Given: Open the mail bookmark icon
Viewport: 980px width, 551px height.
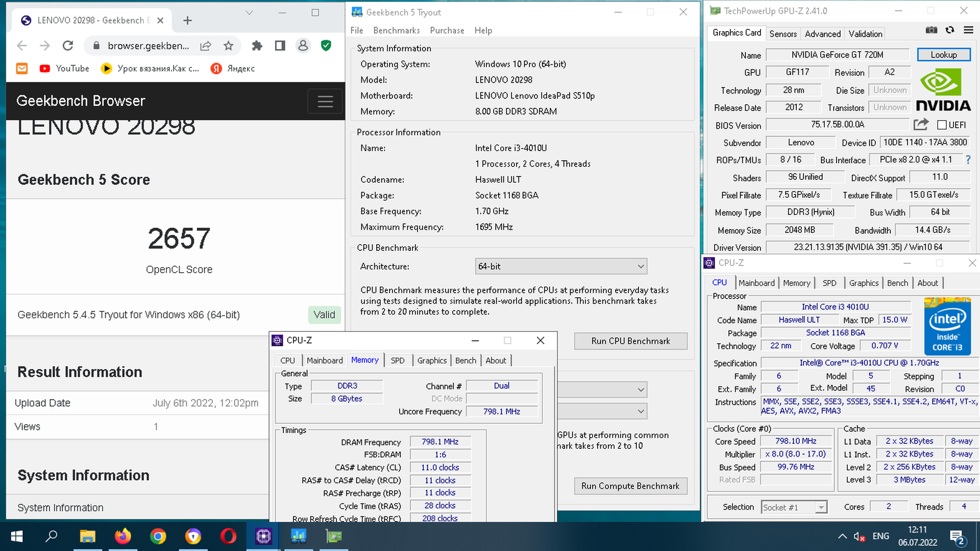Looking at the screenshot, I should click(x=22, y=68).
